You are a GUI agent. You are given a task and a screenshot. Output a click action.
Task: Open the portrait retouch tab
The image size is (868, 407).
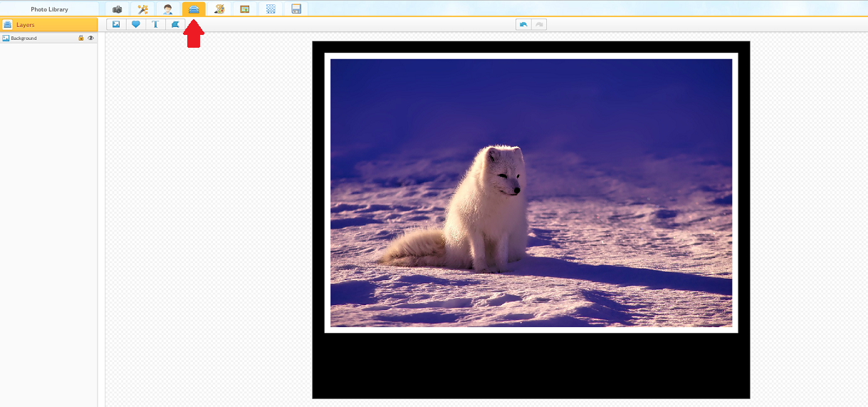coord(168,9)
